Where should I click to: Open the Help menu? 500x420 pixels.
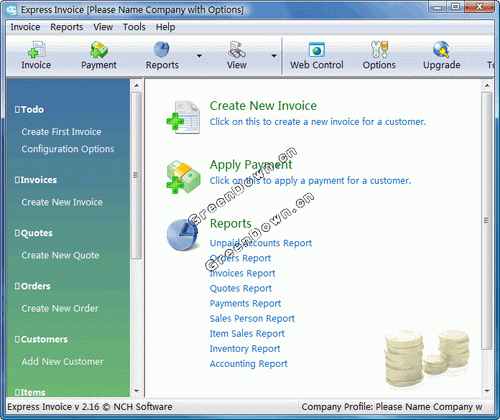tap(165, 27)
